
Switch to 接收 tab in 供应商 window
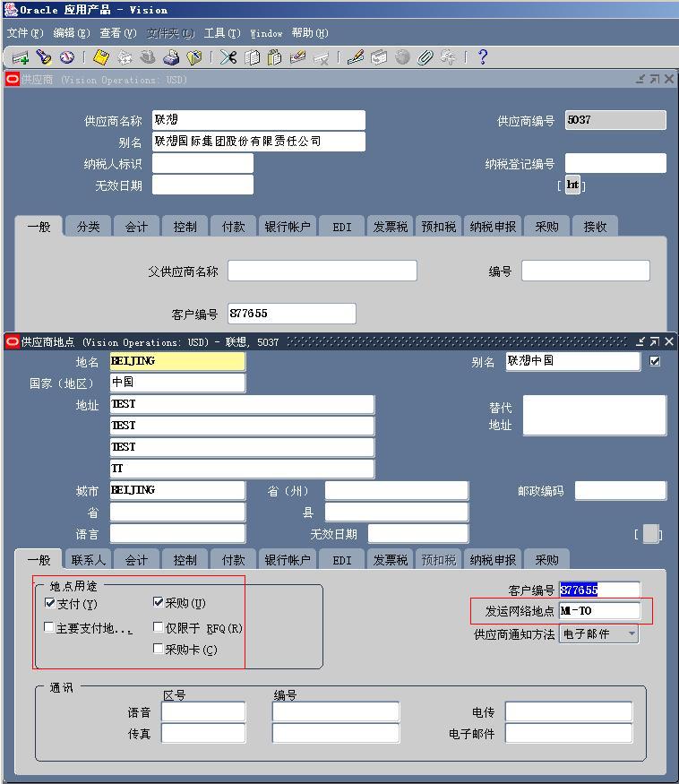coord(595,227)
